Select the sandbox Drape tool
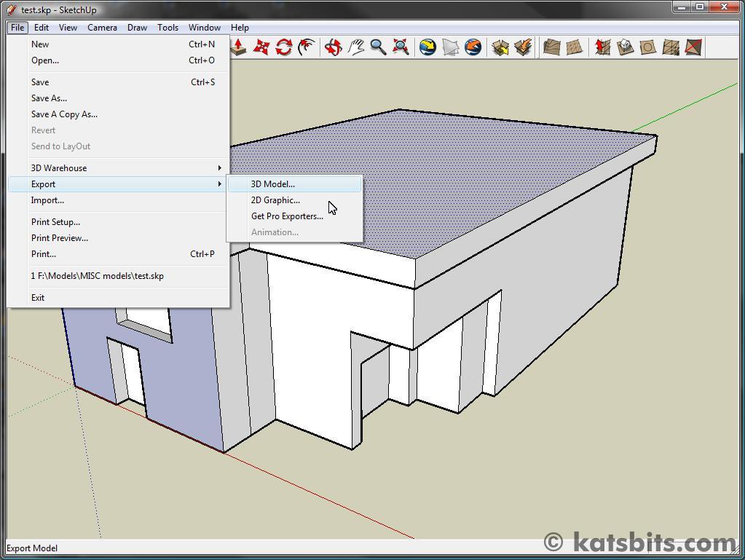745x560 pixels. click(648, 47)
